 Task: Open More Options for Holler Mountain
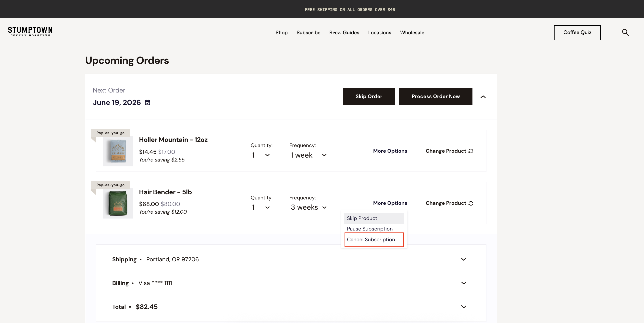pyautogui.click(x=390, y=151)
